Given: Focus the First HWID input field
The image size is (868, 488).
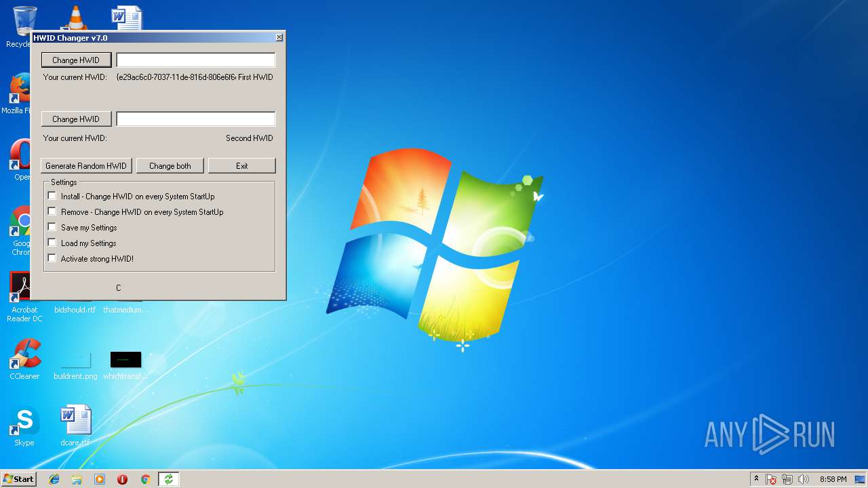Looking at the screenshot, I should pyautogui.click(x=196, y=60).
